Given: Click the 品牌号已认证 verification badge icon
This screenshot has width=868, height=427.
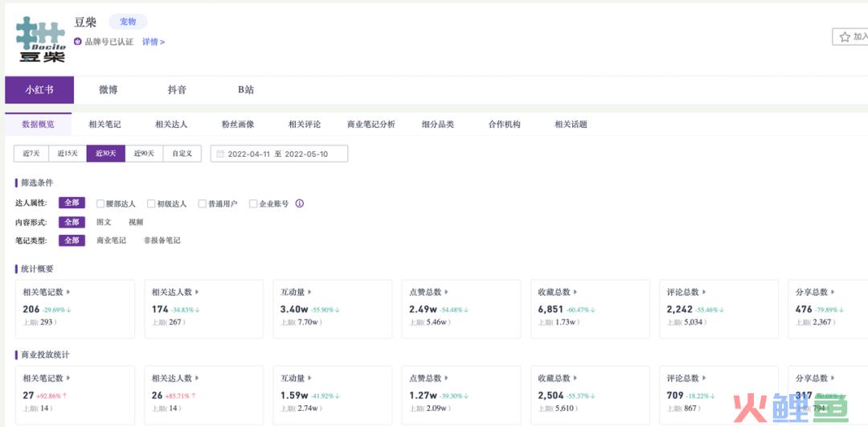Looking at the screenshot, I should (x=77, y=42).
